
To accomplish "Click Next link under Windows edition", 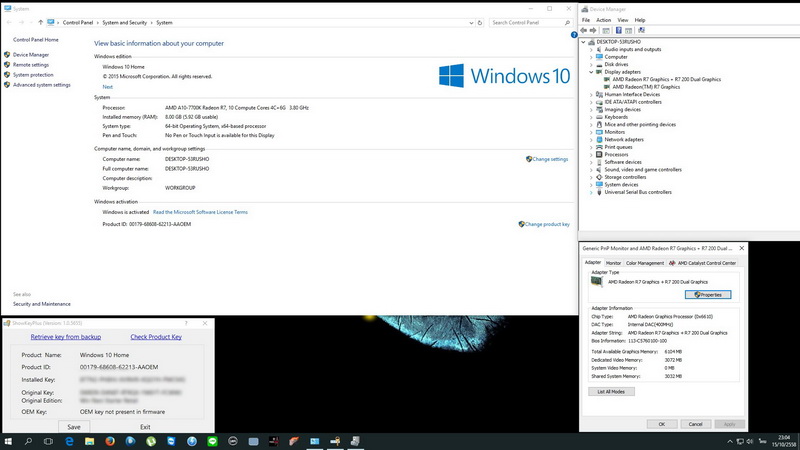I will pyautogui.click(x=107, y=87).
